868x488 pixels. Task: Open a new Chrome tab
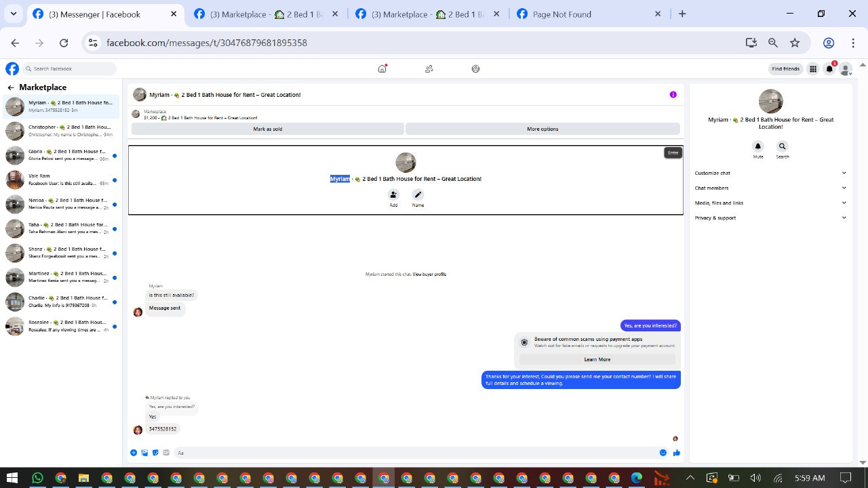click(682, 14)
